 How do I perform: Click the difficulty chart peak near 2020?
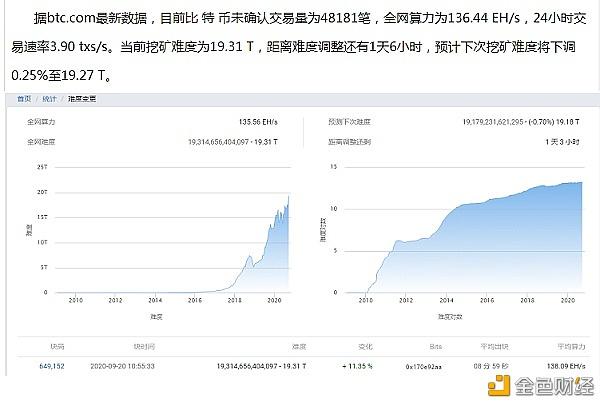288,197
